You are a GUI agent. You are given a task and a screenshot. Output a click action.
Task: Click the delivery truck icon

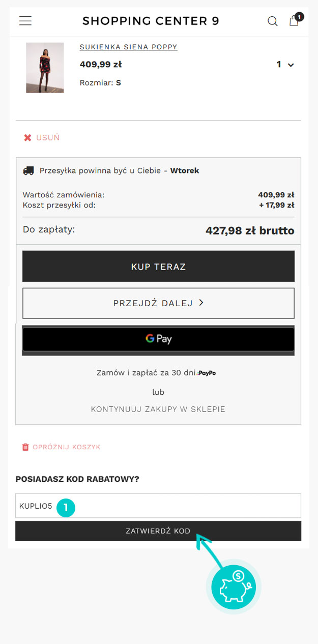pos(28,170)
